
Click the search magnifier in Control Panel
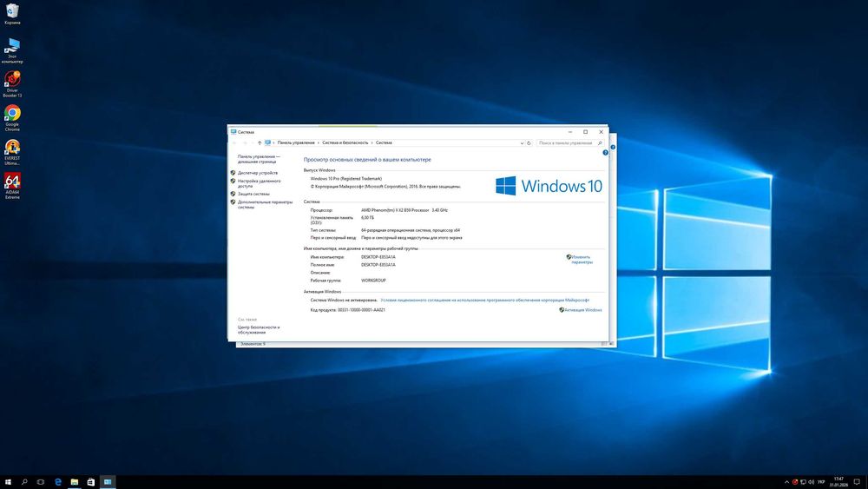[x=600, y=143]
